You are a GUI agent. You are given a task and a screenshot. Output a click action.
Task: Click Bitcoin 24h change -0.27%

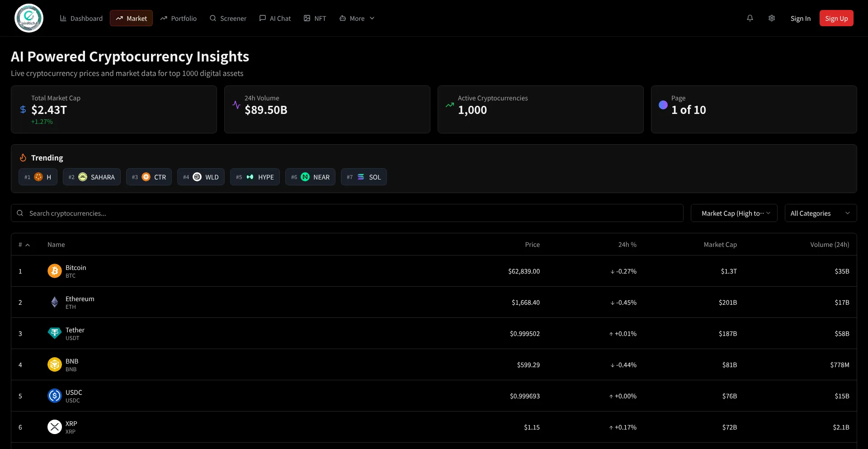(623, 271)
